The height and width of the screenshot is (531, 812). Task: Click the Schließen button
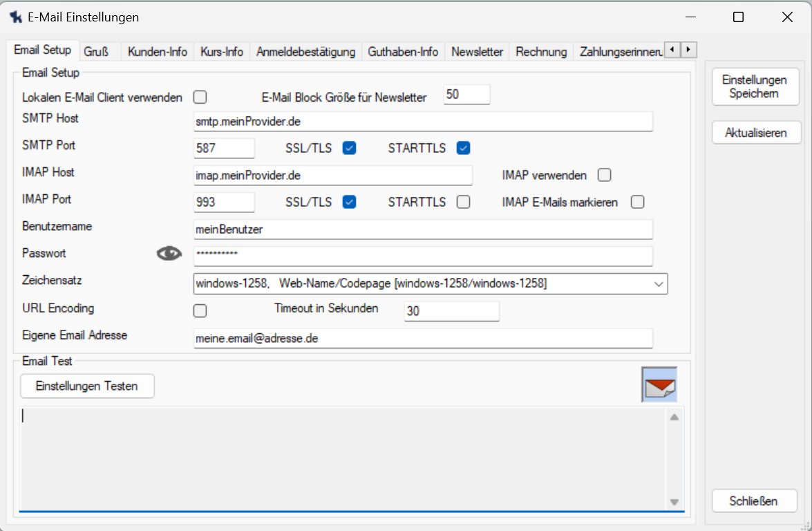[754, 501]
